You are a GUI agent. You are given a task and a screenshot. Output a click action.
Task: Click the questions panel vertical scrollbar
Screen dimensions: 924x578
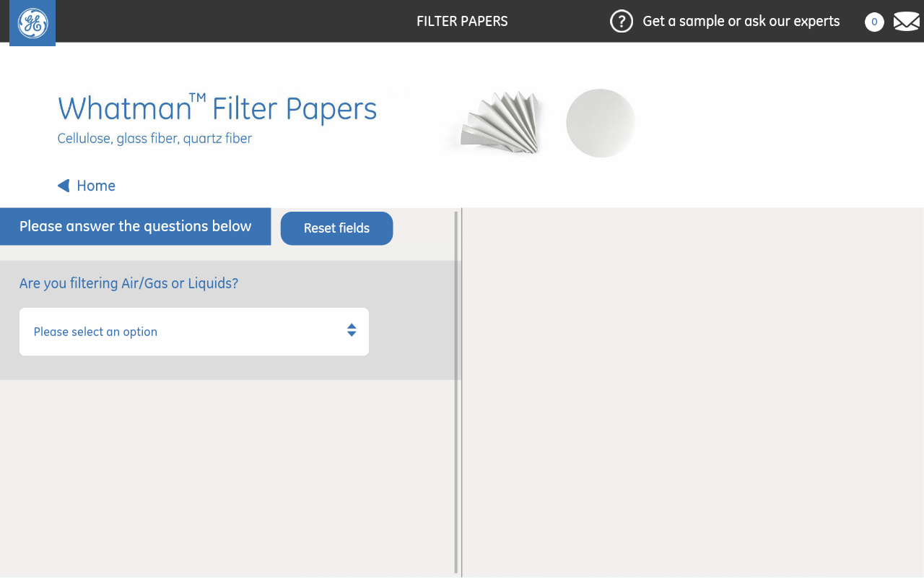click(x=456, y=392)
